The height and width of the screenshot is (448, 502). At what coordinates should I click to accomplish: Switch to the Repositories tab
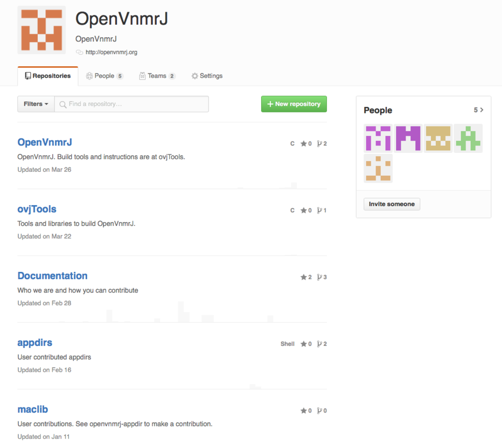[x=48, y=76]
